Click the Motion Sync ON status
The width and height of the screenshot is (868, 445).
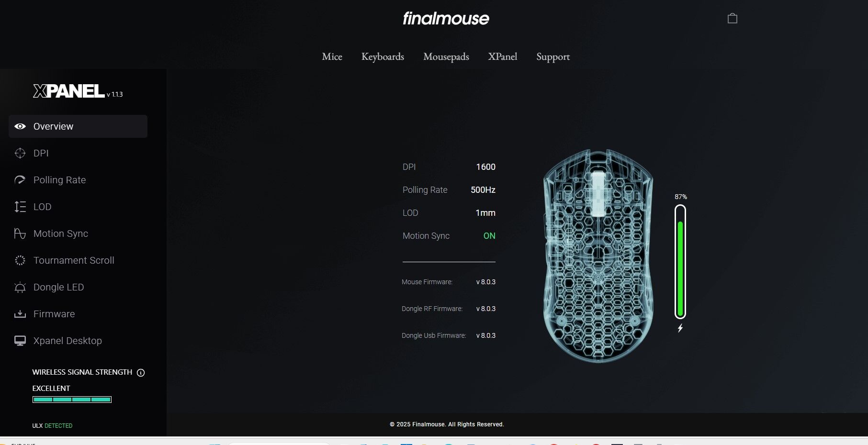point(489,236)
